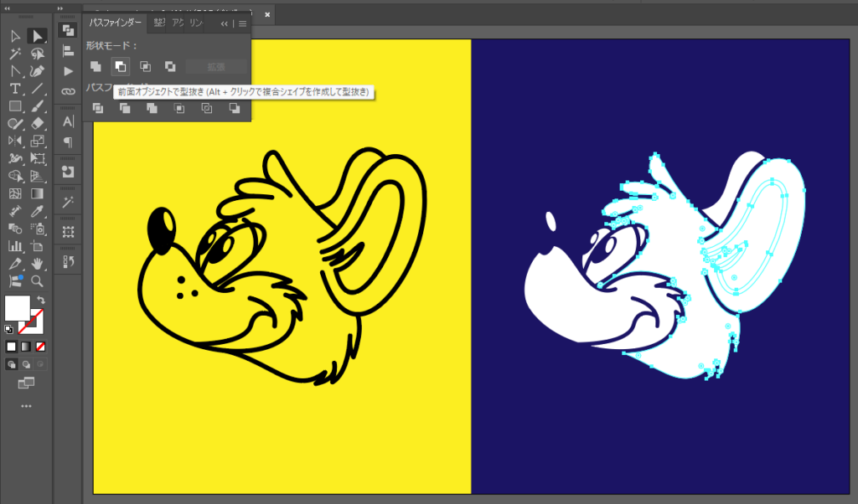858x504 pixels.
Task: Select the Direct Selection hollow arrow tool
Action: [15, 36]
